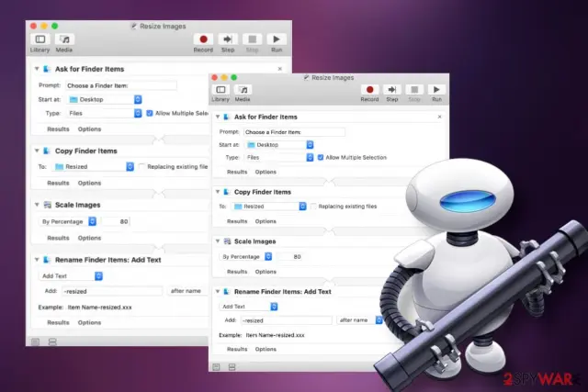
Task: Open Options under Ask for Finder Items, back window
Action: click(x=89, y=129)
